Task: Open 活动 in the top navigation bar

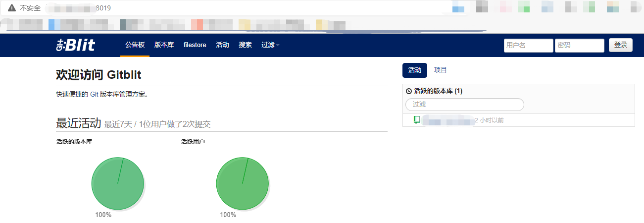Action: pyautogui.click(x=222, y=45)
